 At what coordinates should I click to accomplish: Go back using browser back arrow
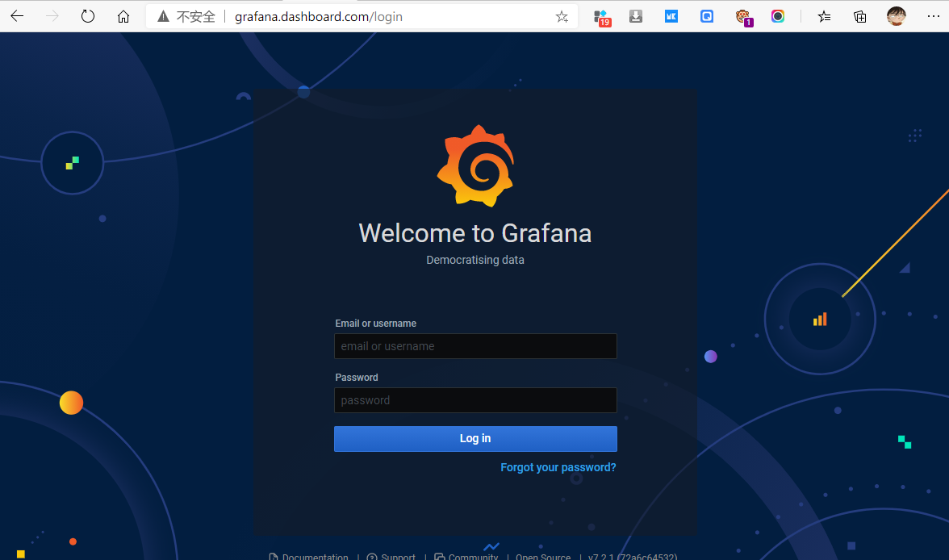click(x=17, y=16)
